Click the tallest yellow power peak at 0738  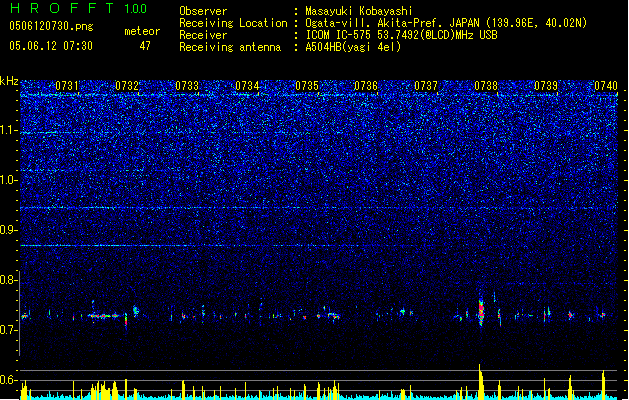click(480, 382)
